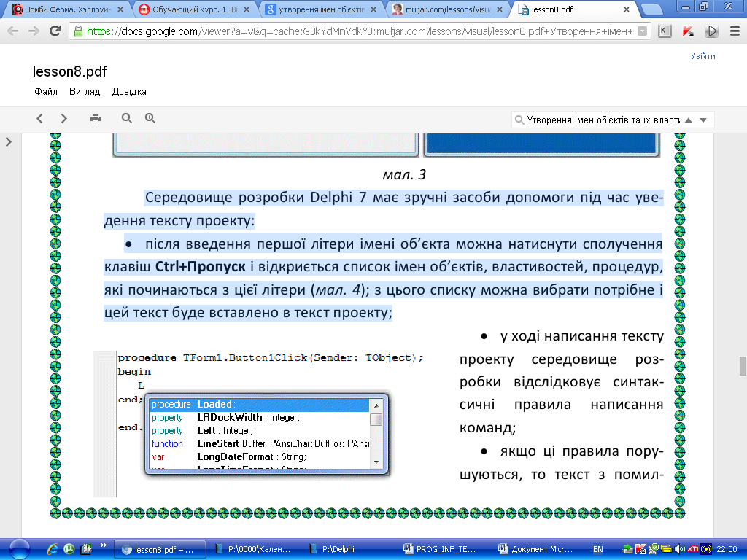The width and height of the screenshot is (747, 560).
Task: Open P:\Delphi taskbar window
Action: click(x=348, y=550)
